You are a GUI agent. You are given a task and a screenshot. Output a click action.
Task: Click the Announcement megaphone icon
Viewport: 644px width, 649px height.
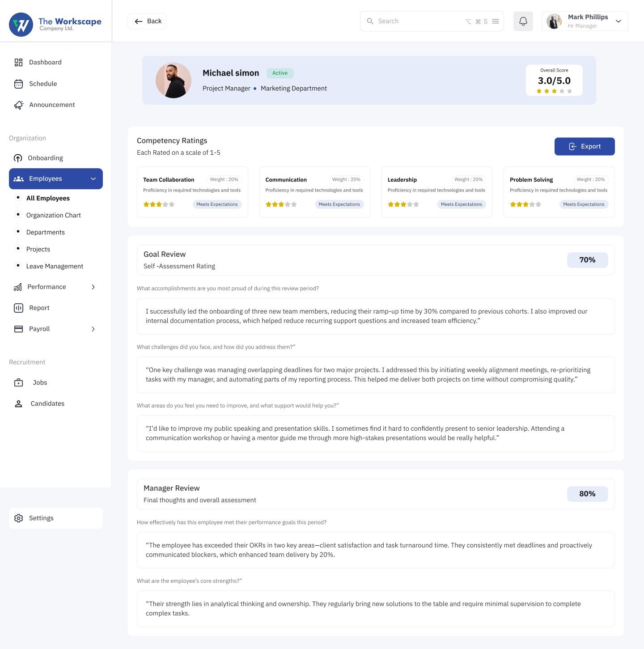coord(19,105)
